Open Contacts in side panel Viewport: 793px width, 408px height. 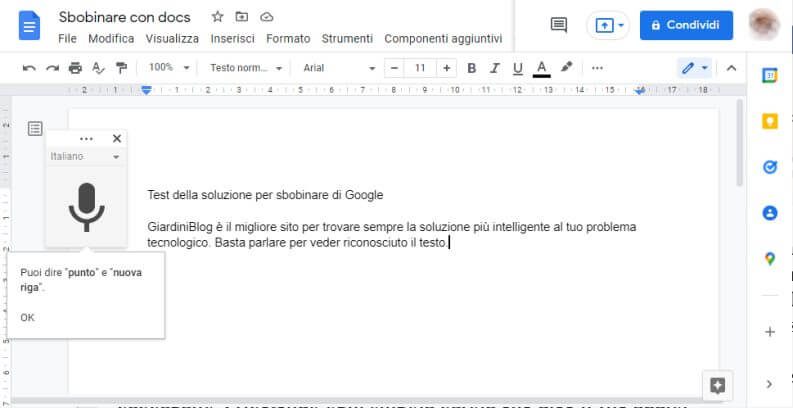coord(770,213)
